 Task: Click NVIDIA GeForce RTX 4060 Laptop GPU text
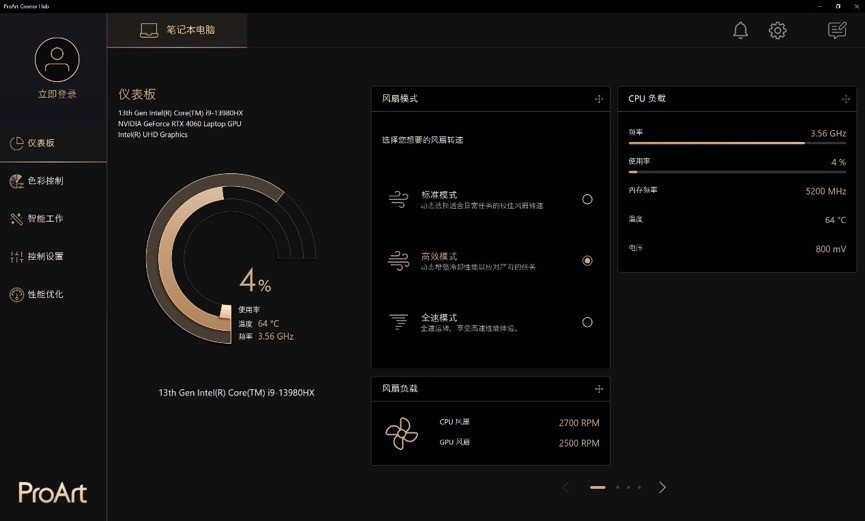click(179, 124)
